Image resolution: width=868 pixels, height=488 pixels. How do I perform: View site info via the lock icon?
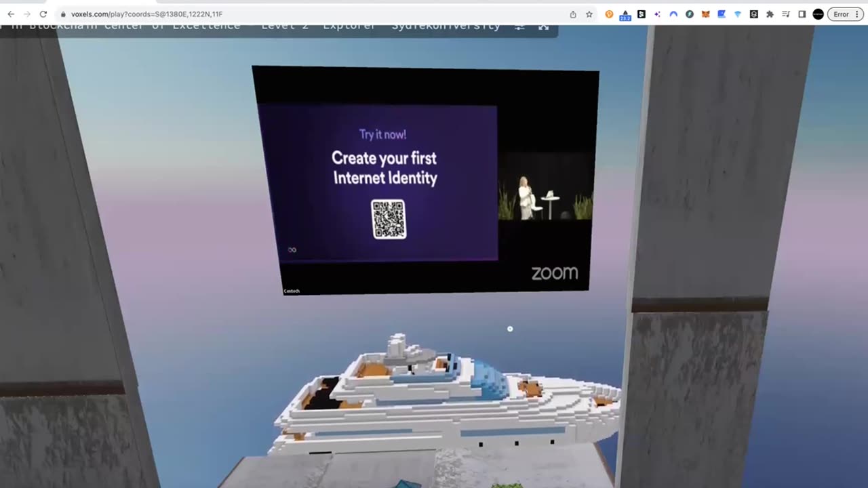click(x=63, y=14)
